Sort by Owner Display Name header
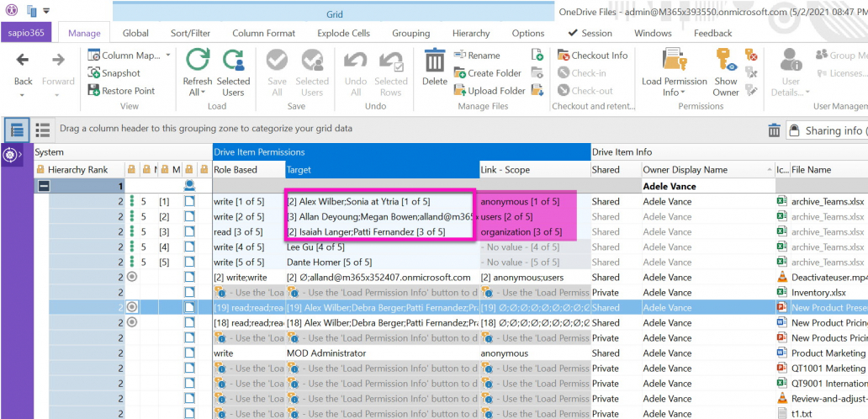The height and width of the screenshot is (419, 868). pos(707,170)
